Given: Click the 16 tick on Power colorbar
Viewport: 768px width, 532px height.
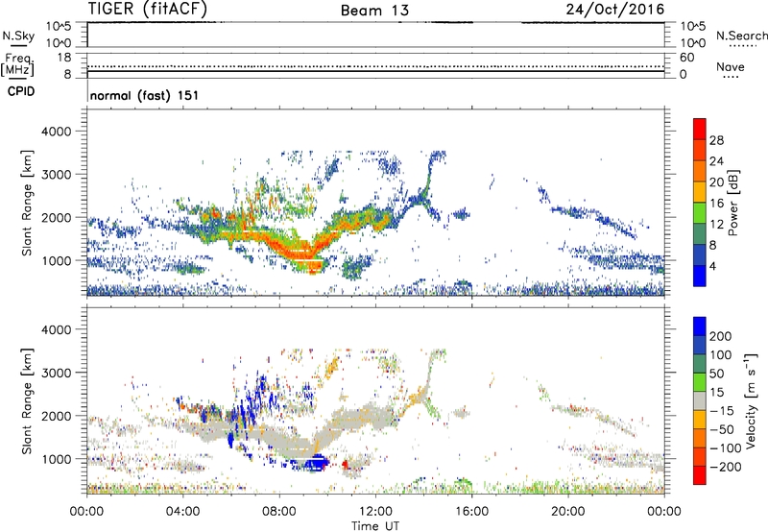Looking at the screenshot, I should (716, 204).
